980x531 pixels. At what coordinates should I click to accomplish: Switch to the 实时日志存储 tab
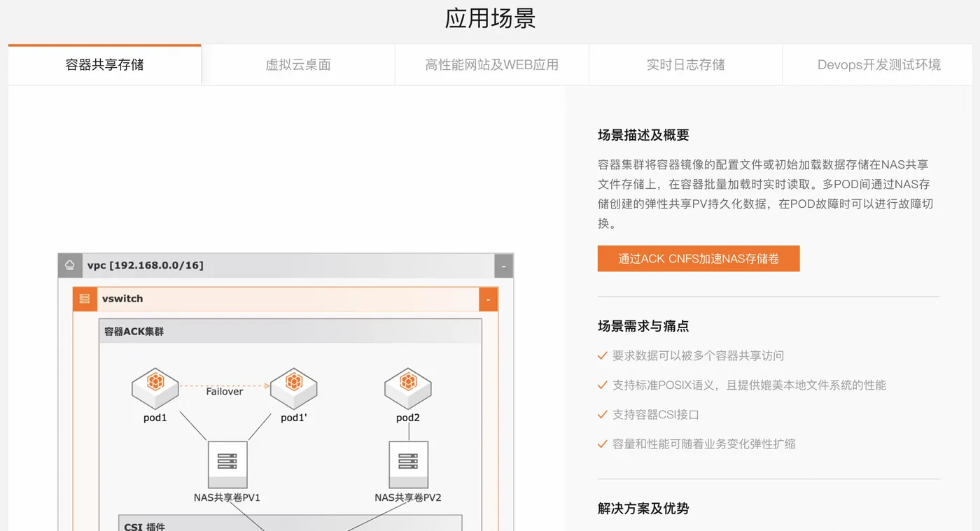tap(686, 65)
